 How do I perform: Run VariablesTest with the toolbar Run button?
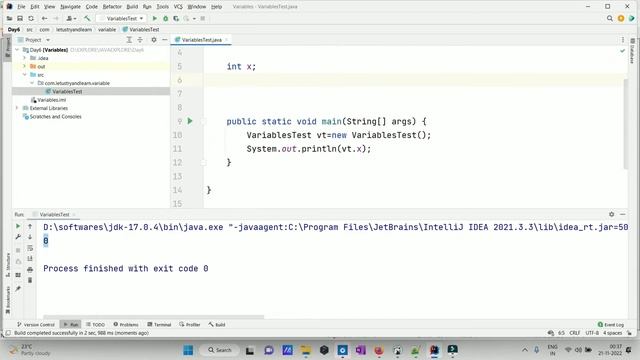(154, 18)
